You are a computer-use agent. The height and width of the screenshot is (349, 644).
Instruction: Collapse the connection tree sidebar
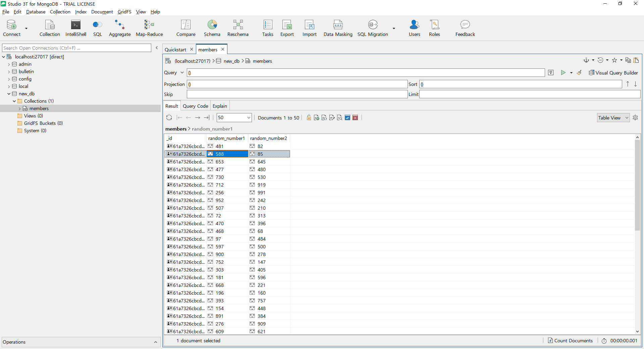(x=157, y=48)
